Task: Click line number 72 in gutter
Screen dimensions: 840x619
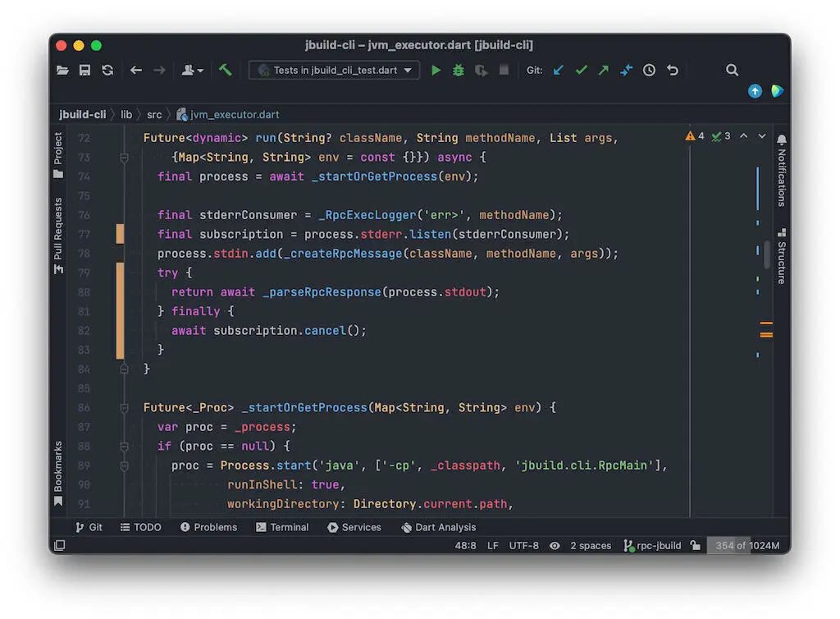Action: (x=84, y=138)
